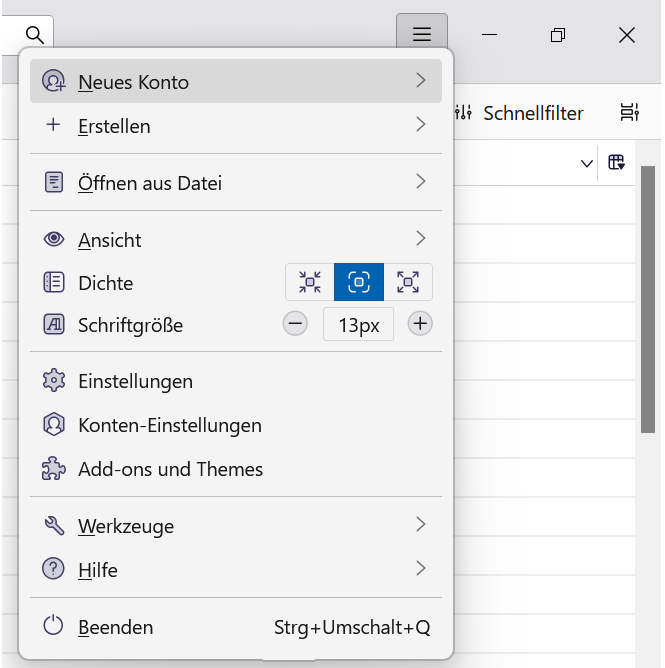Open Einstellungen from the menu
The image size is (665, 668).
135,381
